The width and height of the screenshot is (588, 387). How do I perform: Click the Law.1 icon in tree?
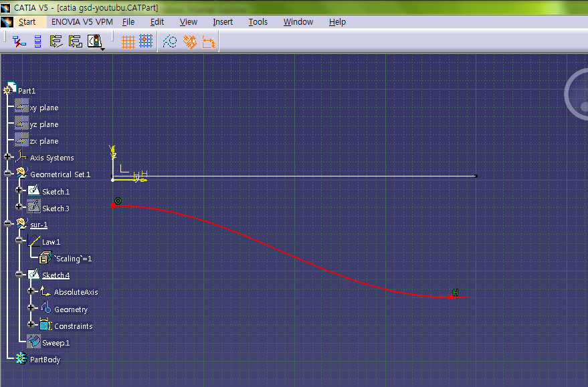(x=35, y=242)
